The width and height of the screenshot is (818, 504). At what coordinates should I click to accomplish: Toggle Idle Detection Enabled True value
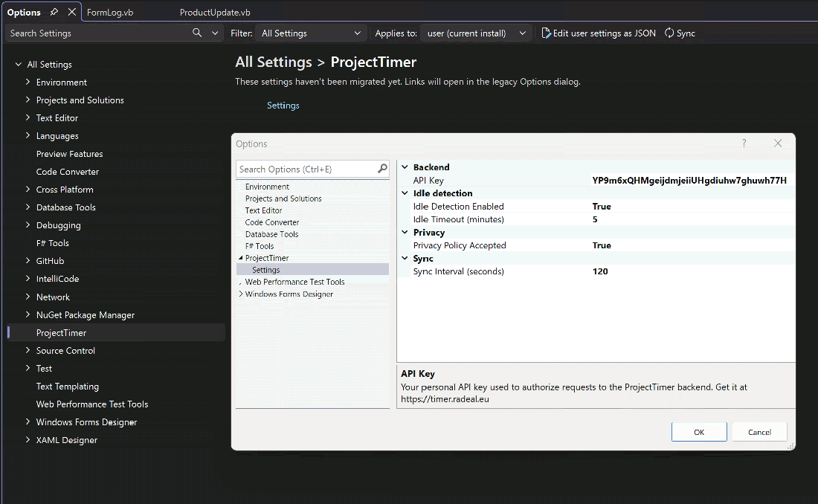[693, 207]
